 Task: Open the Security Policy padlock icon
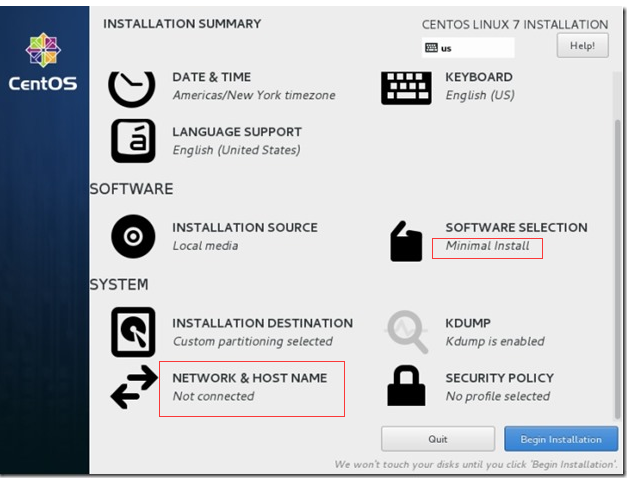click(x=406, y=386)
